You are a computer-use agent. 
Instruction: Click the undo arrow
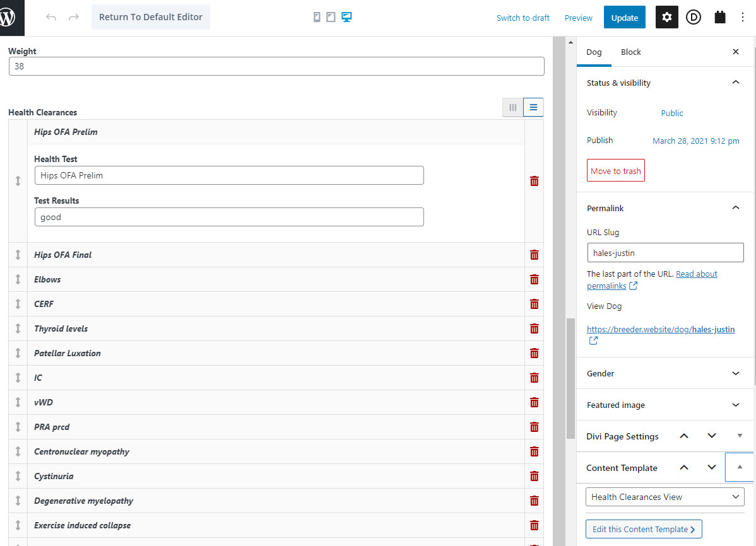51,18
